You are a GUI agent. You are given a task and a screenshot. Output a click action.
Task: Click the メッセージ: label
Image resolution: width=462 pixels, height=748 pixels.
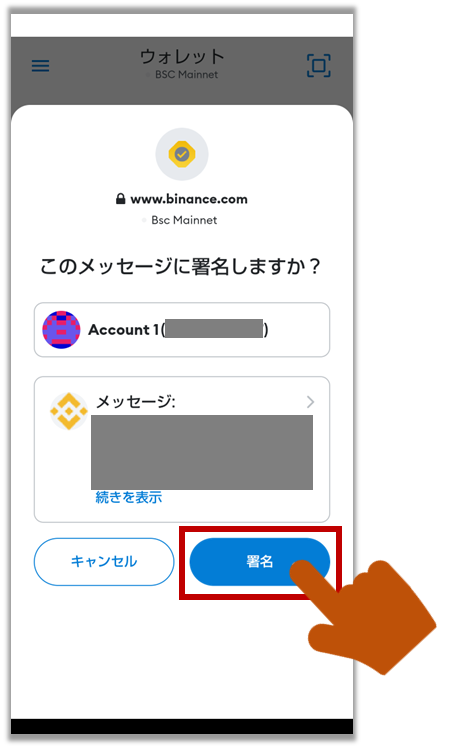(136, 402)
